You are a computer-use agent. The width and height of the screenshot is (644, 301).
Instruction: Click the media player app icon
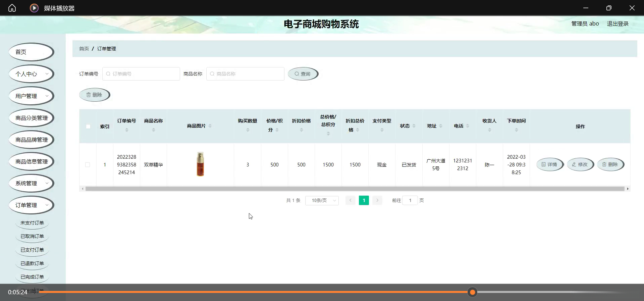pos(34,8)
